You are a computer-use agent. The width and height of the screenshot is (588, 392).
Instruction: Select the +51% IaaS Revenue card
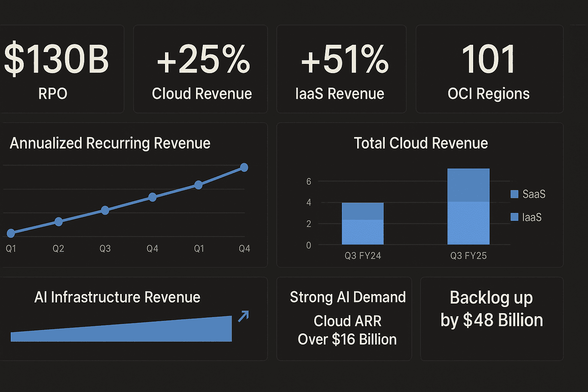coord(341,69)
